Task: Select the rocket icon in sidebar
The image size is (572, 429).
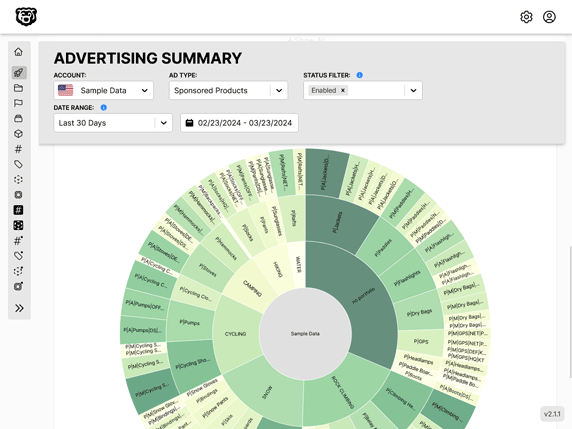Action: tap(19, 73)
